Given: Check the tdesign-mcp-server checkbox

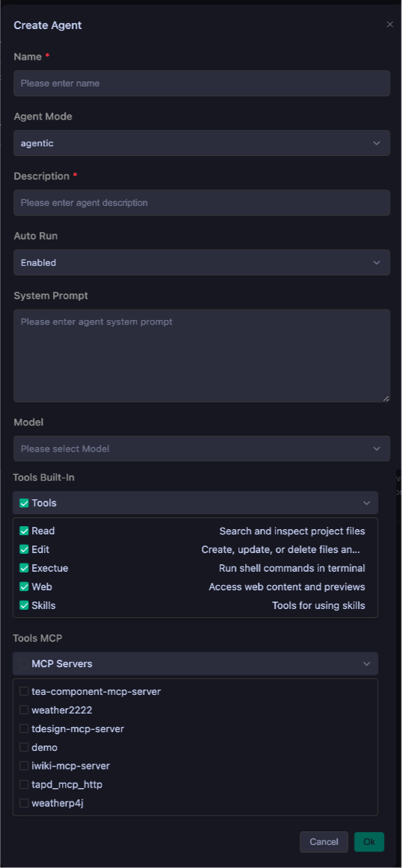Looking at the screenshot, I should 24,728.
